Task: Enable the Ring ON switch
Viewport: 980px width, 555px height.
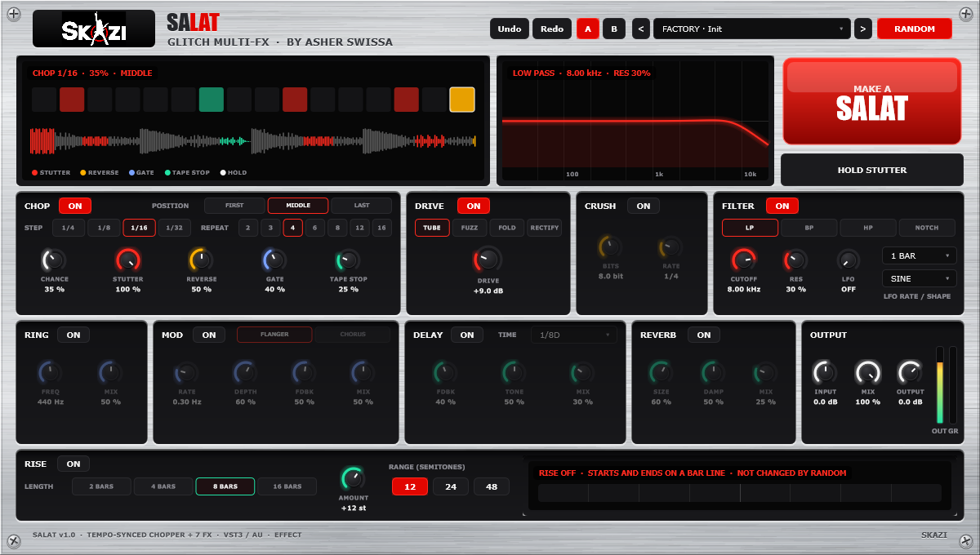Action: [73, 335]
